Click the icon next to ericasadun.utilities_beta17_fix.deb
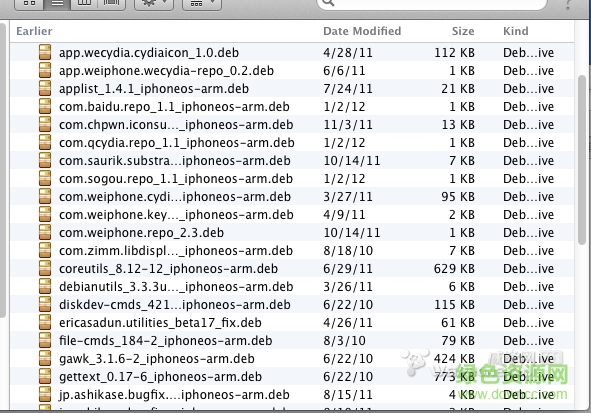 45,323
